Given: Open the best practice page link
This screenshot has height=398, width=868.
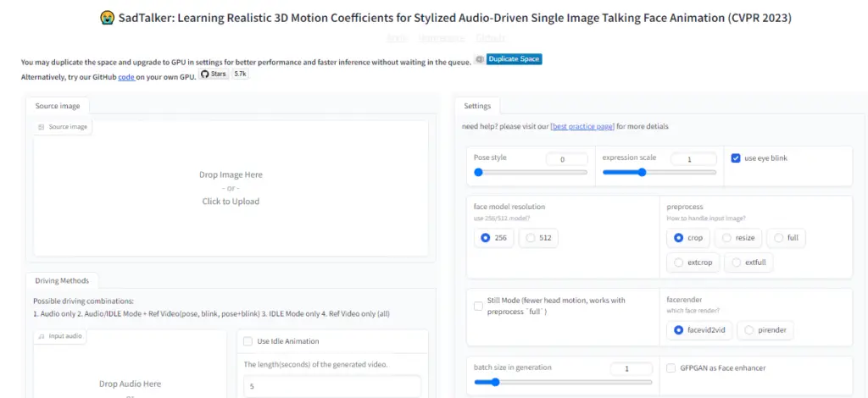Looking at the screenshot, I should point(582,126).
